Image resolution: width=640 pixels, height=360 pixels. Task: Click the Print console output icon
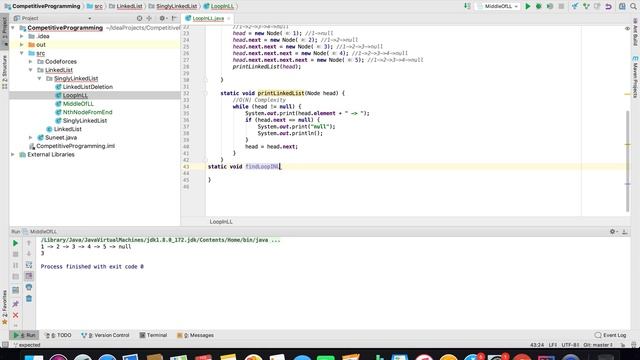tap(29, 287)
